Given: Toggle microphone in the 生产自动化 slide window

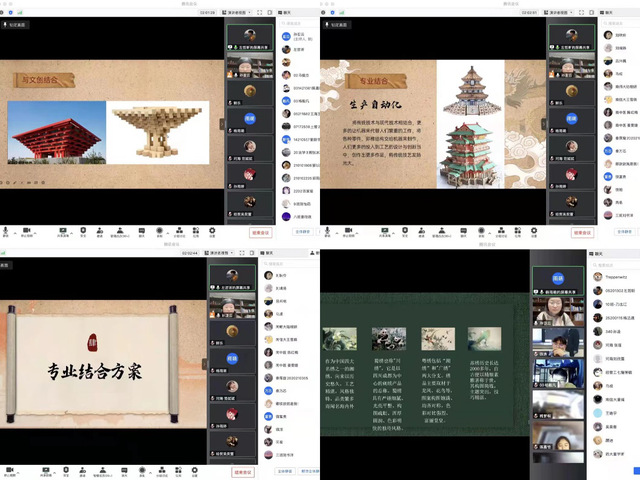Looking at the screenshot, I should point(326,229).
